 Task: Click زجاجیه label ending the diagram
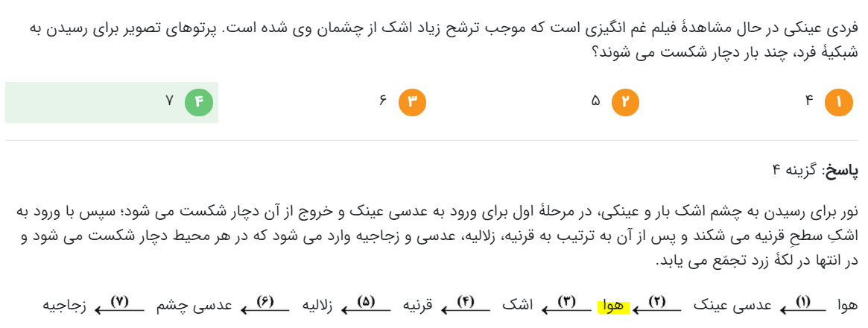pyautogui.click(x=64, y=306)
